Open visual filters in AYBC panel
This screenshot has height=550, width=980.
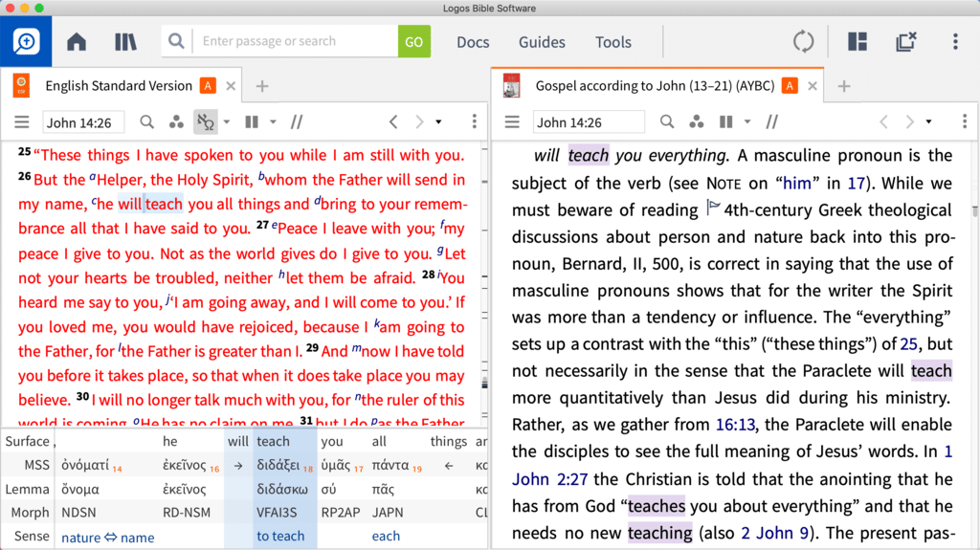[x=697, y=121]
